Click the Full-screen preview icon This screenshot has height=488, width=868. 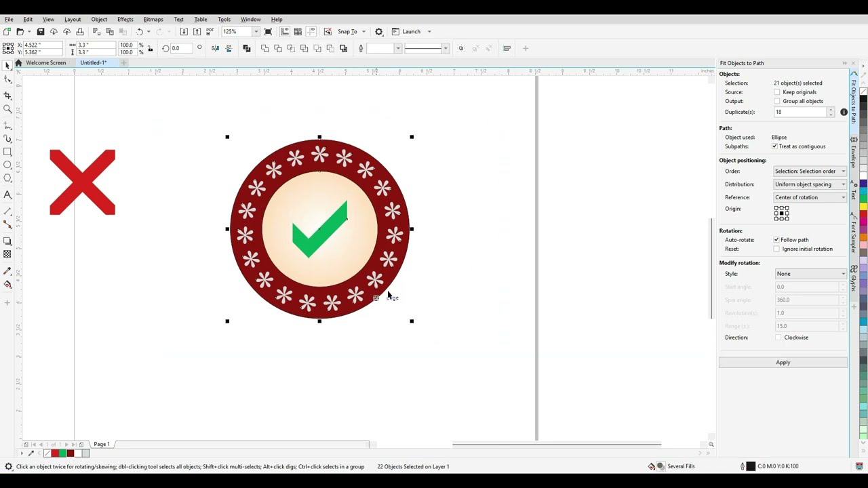268,32
